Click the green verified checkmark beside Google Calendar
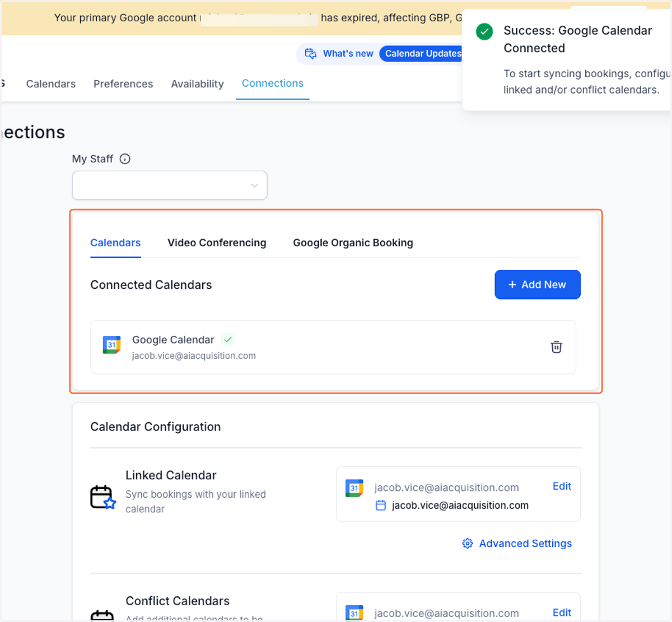Image resolution: width=672 pixels, height=622 pixels. point(228,339)
